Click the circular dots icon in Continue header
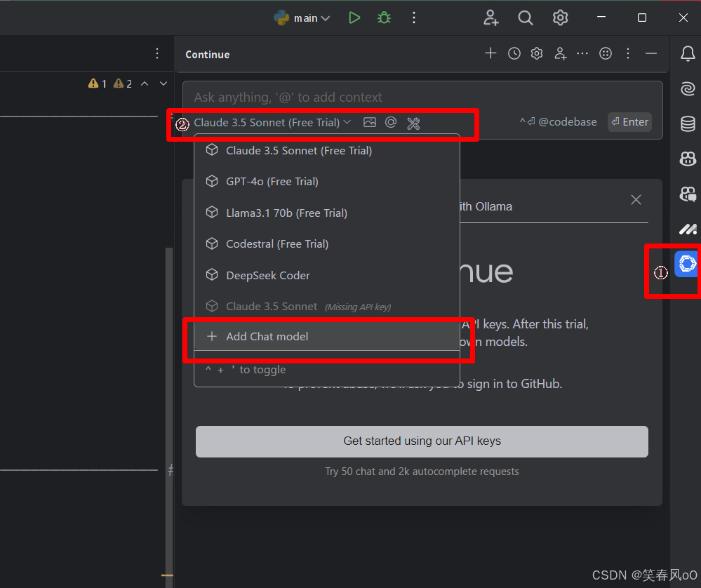The width and height of the screenshot is (701, 588). 606,53
